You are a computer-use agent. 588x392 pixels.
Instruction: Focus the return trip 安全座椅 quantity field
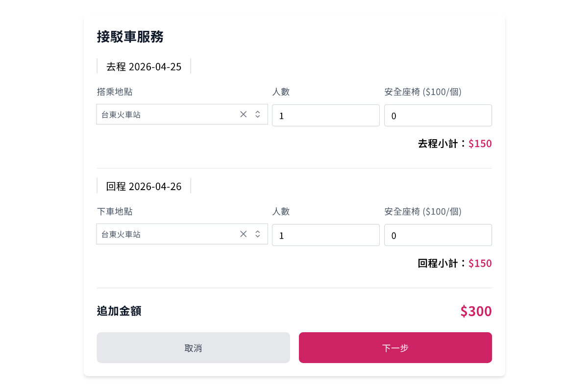(x=438, y=235)
